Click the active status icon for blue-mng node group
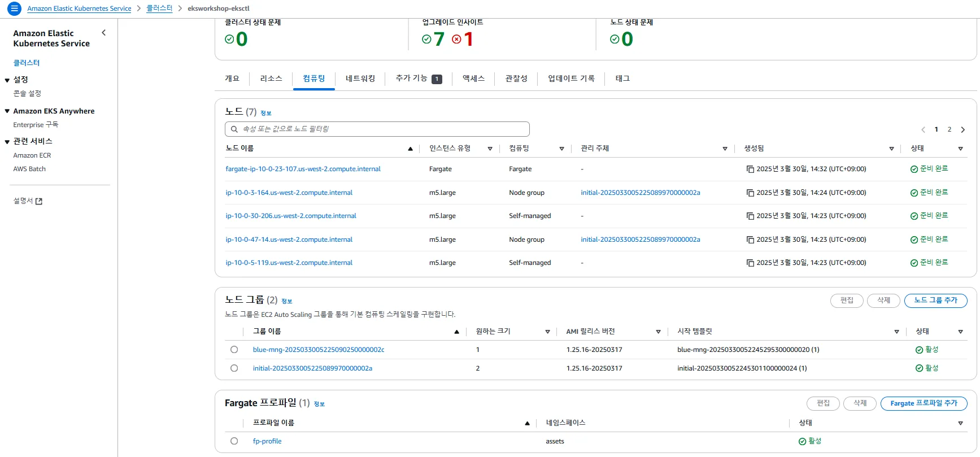This screenshot has height=457, width=980. click(919, 350)
